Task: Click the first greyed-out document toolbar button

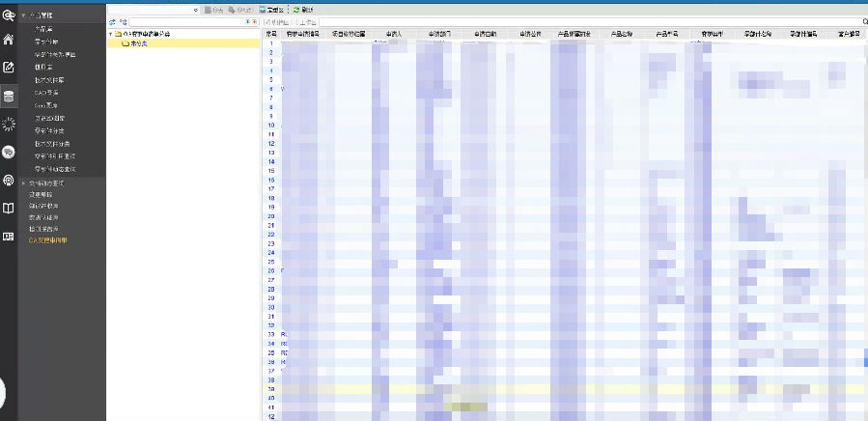Action: tap(213, 10)
